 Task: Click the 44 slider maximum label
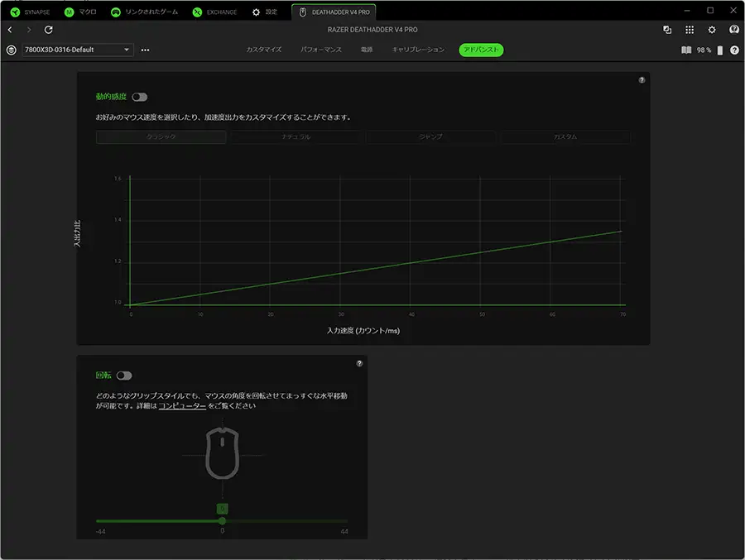(x=344, y=532)
